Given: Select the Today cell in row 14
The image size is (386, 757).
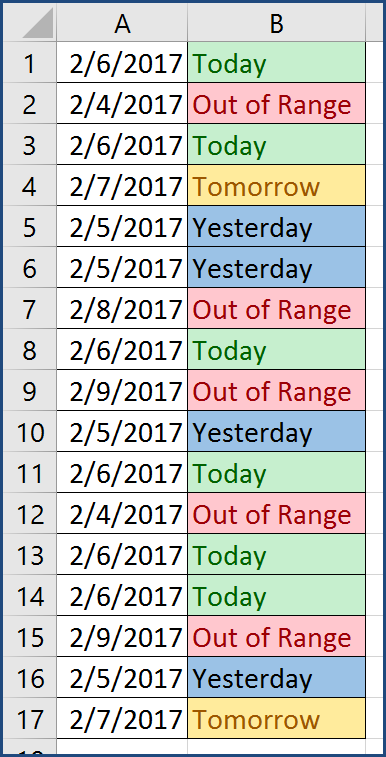Looking at the screenshot, I should point(276,595).
